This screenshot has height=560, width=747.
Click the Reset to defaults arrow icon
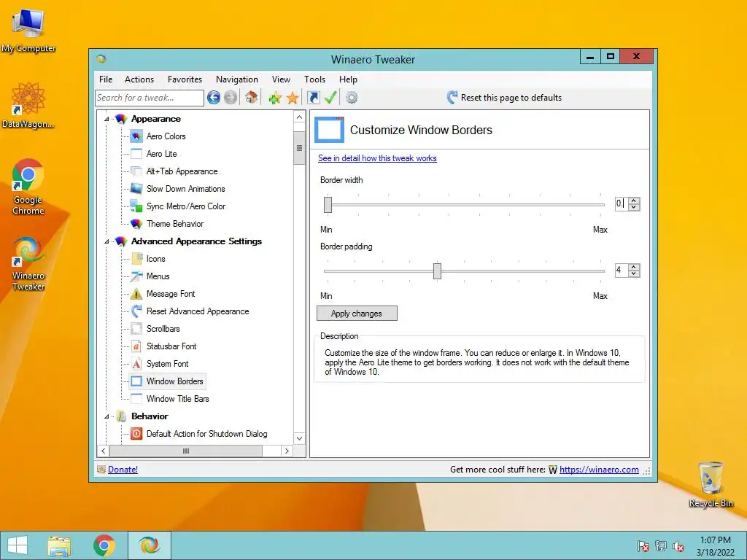tap(452, 98)
